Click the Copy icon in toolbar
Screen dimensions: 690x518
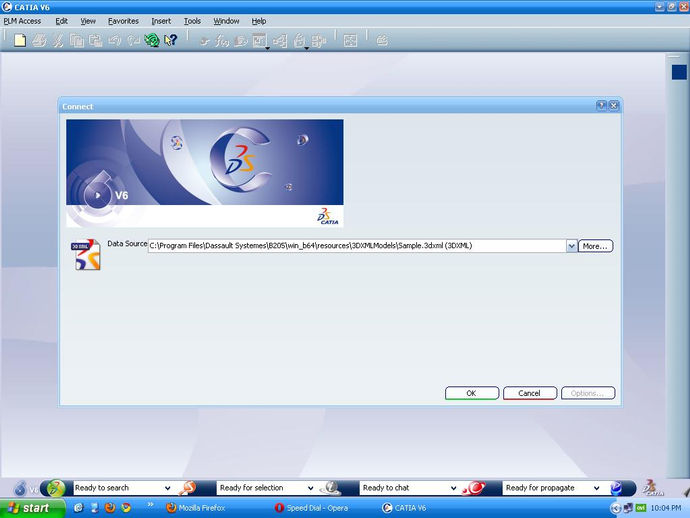[77, 40]
